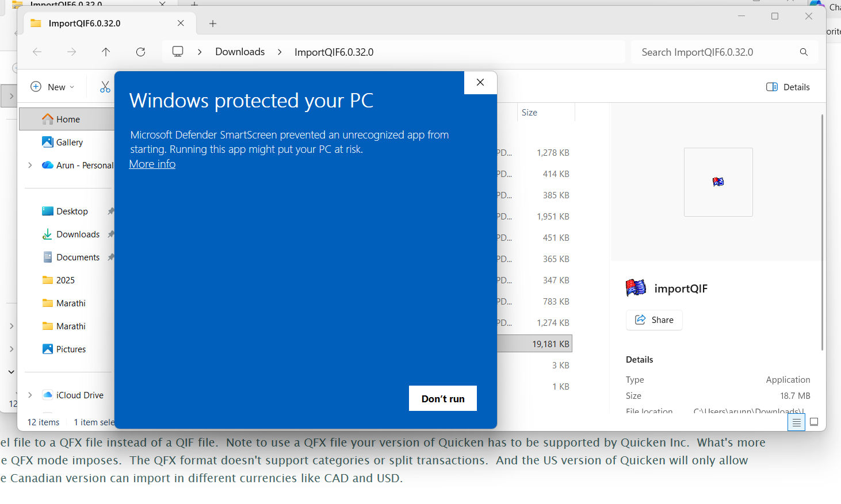
Task: Click the Gallery icon in sidebar
Action: [48, 142]
